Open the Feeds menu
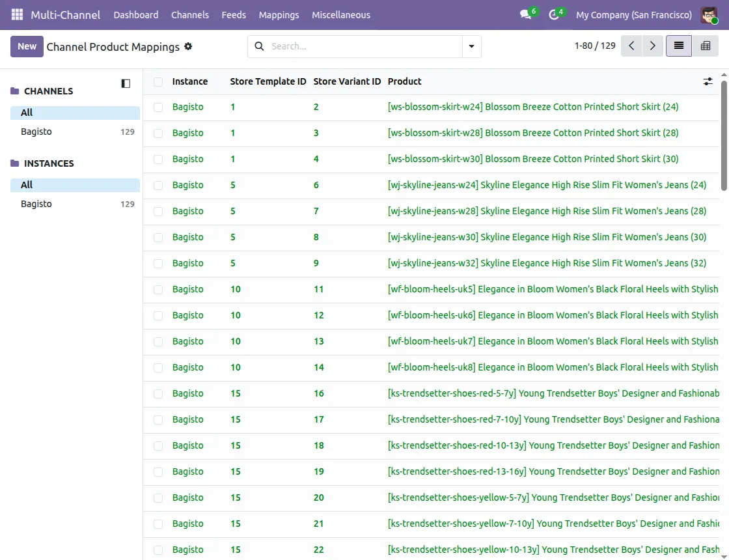Image resolution: width=729 pixels, height=560 pixels. point(234,15)
